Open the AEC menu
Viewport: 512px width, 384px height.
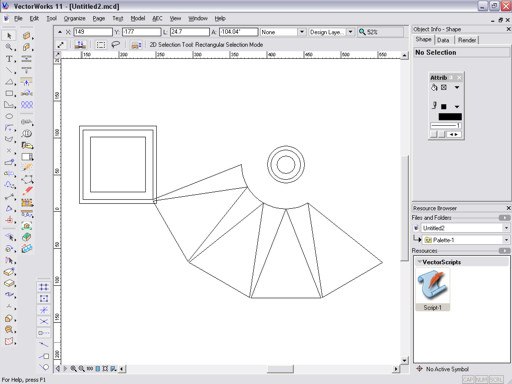(x=157, y=19)
